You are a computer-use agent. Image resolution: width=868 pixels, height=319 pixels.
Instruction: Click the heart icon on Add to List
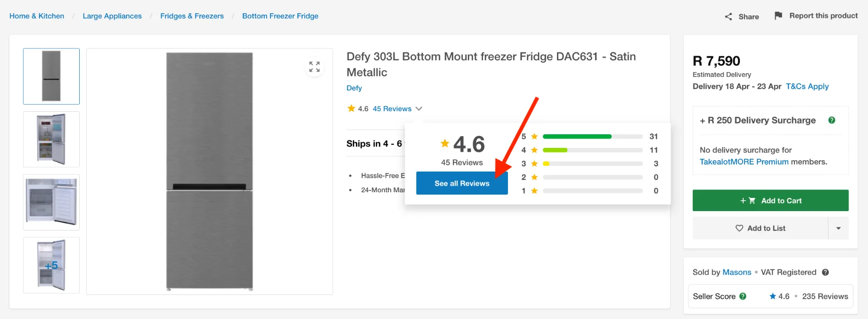pyautogui.click(x=739, y=228)
